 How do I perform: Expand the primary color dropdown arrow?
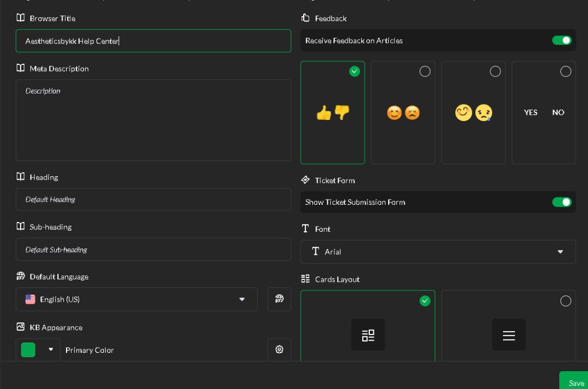51,349
